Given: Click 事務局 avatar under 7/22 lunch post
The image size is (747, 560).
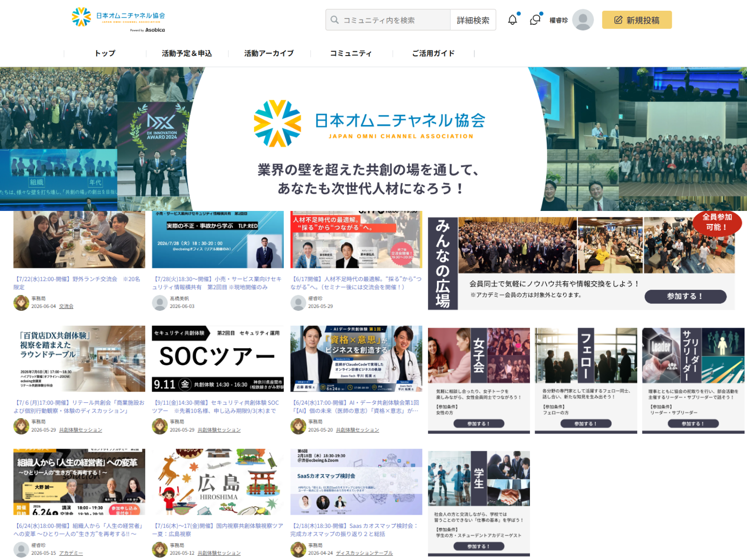Looking at the screenshot, I should (x=21, y=303).
